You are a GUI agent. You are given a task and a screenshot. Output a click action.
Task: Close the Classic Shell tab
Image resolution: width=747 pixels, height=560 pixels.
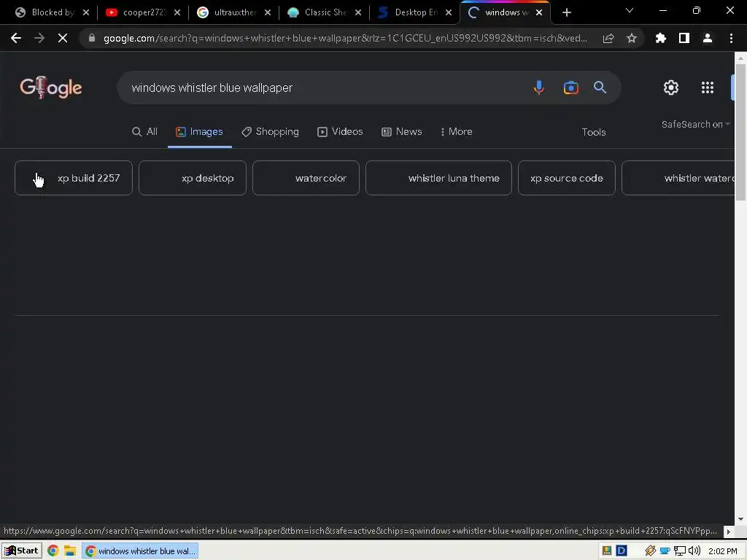pos(357,12)
